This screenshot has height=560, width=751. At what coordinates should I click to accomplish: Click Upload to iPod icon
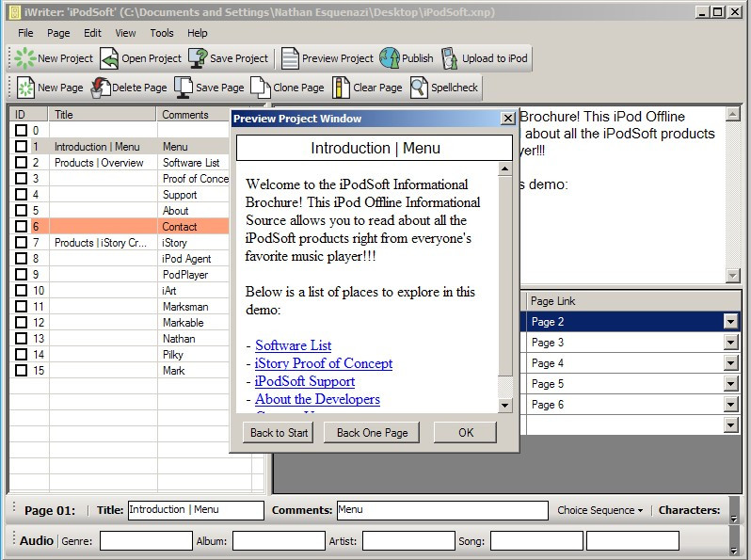449,58
